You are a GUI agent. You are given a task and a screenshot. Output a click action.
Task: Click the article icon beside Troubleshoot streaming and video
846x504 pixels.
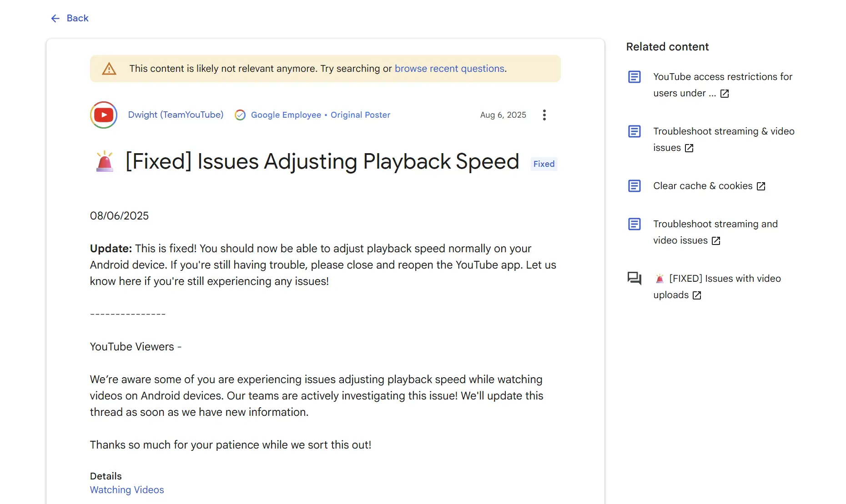(x=634, y=224)
